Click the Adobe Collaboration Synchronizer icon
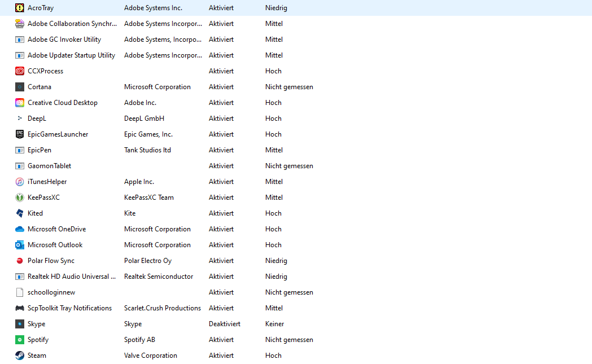 [20, 23]
